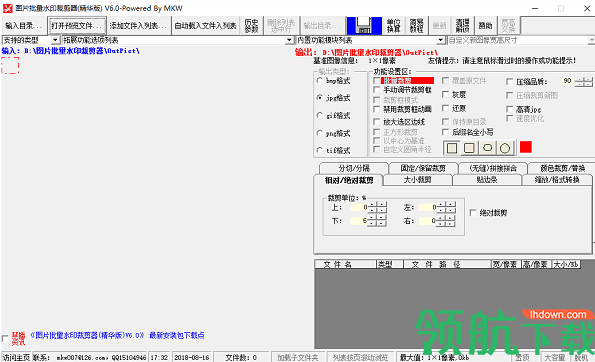Click the 下 bottom crop value field

point(359,220)
